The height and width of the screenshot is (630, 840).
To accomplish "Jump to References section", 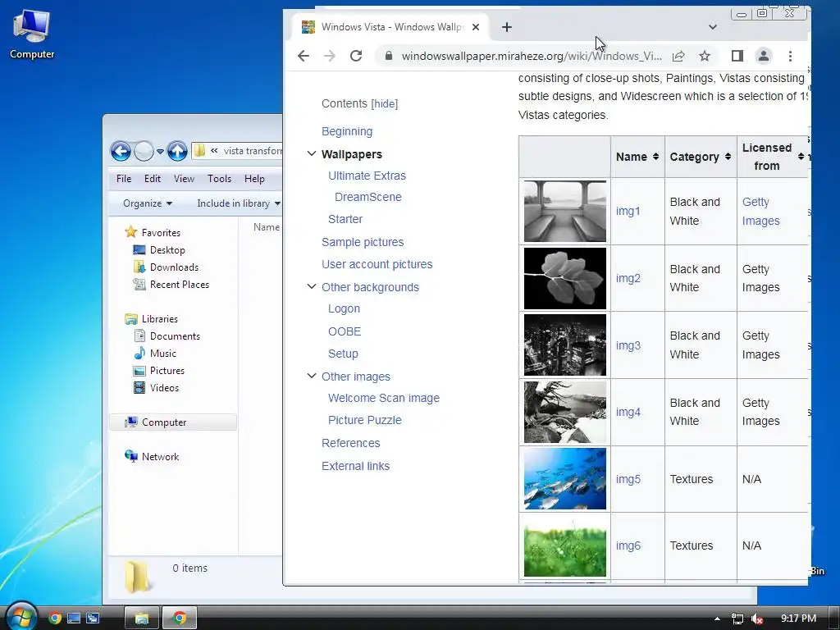I will 351,443.
